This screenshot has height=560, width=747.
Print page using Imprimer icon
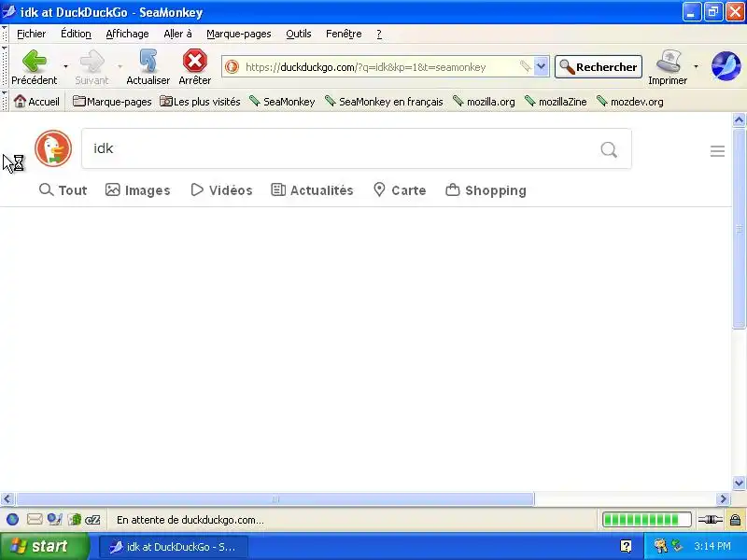coord(668,66)
